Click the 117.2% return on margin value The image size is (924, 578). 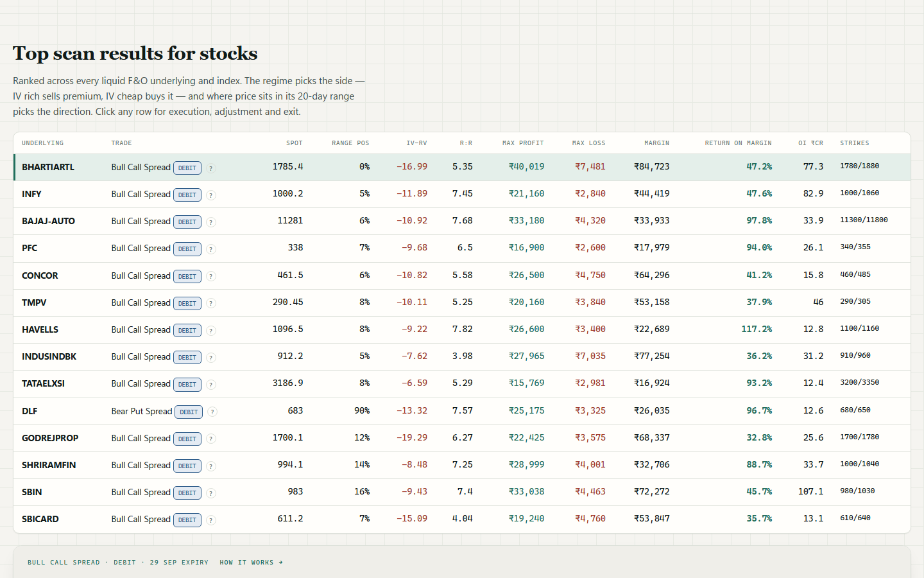pos(757,329)
